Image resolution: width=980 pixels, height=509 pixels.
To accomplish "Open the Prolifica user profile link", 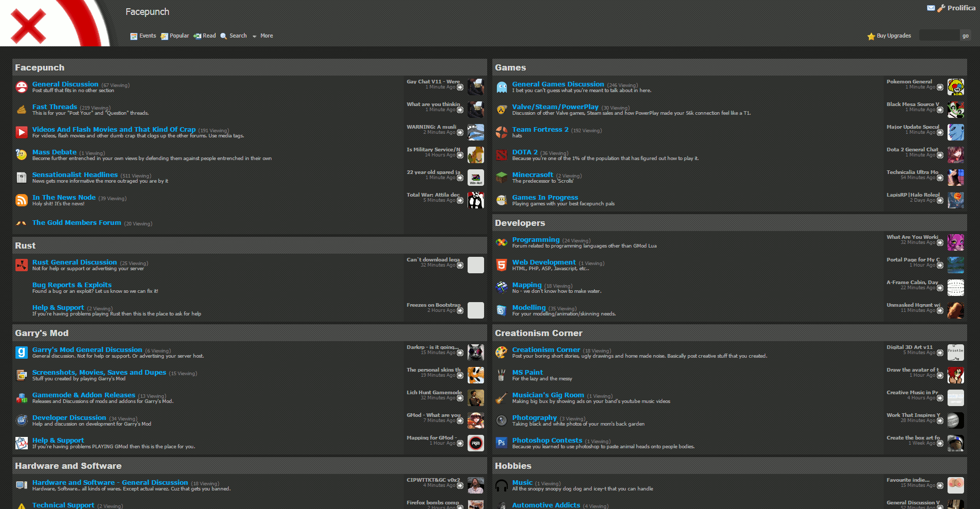I will (x=961, y=8).
